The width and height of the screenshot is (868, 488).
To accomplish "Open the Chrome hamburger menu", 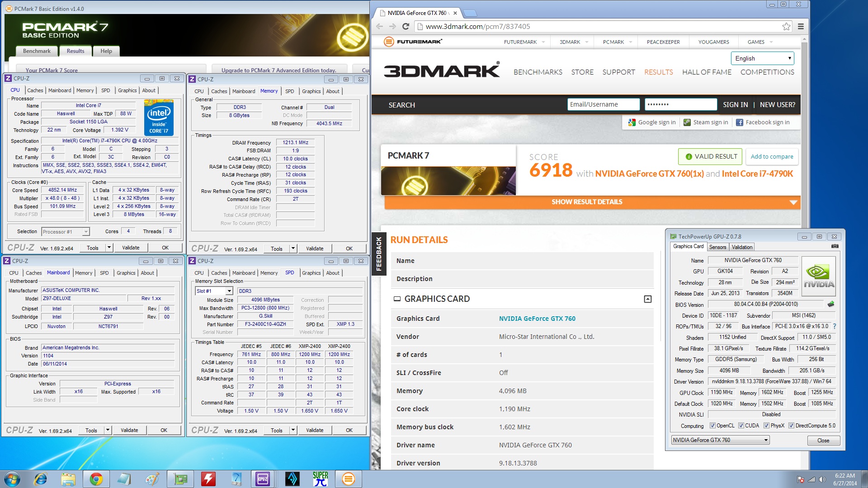I will (801, 26).
